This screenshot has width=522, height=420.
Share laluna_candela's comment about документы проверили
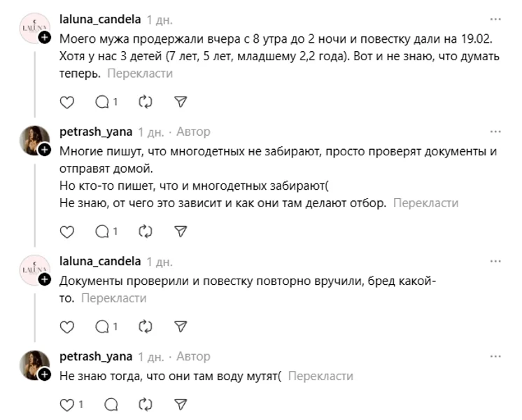coord(181,326)
